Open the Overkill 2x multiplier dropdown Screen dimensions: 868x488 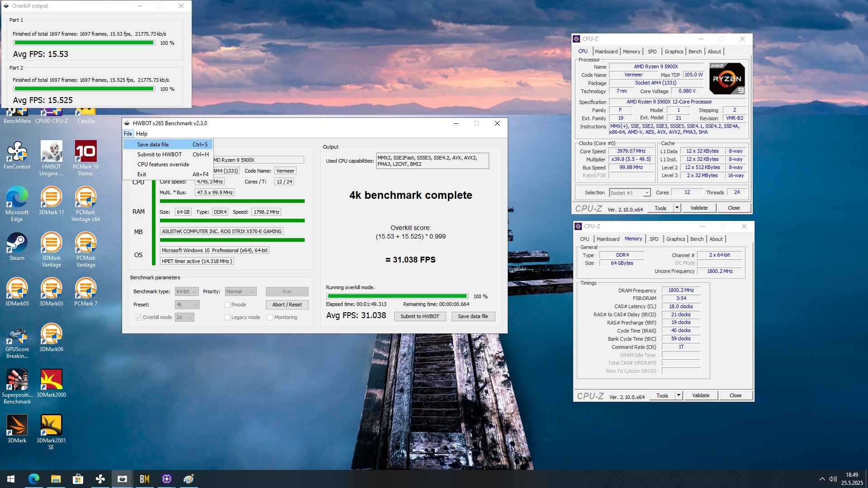[184, 317]
